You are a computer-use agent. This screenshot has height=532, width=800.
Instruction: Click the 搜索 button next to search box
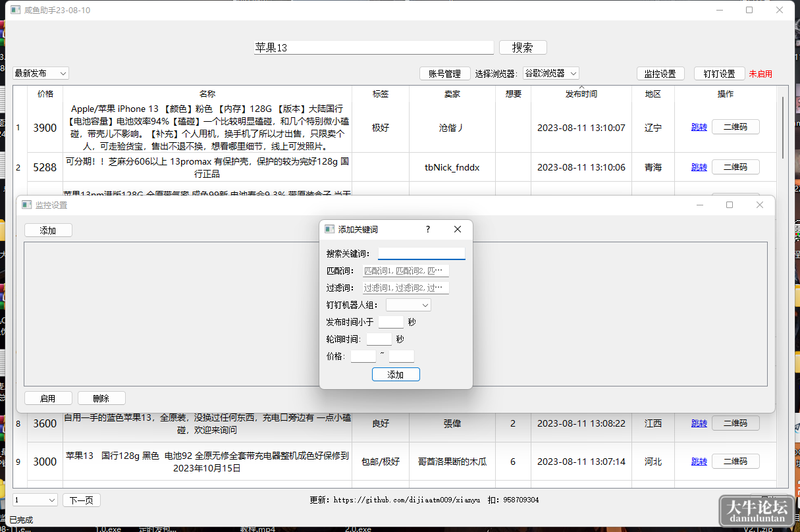(523, 47)
